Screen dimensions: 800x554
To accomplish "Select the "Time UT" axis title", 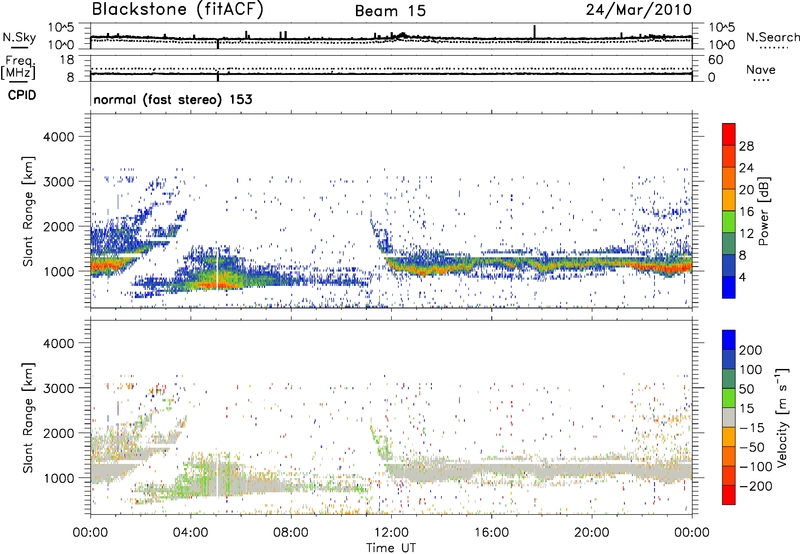I will pos(391,548).
